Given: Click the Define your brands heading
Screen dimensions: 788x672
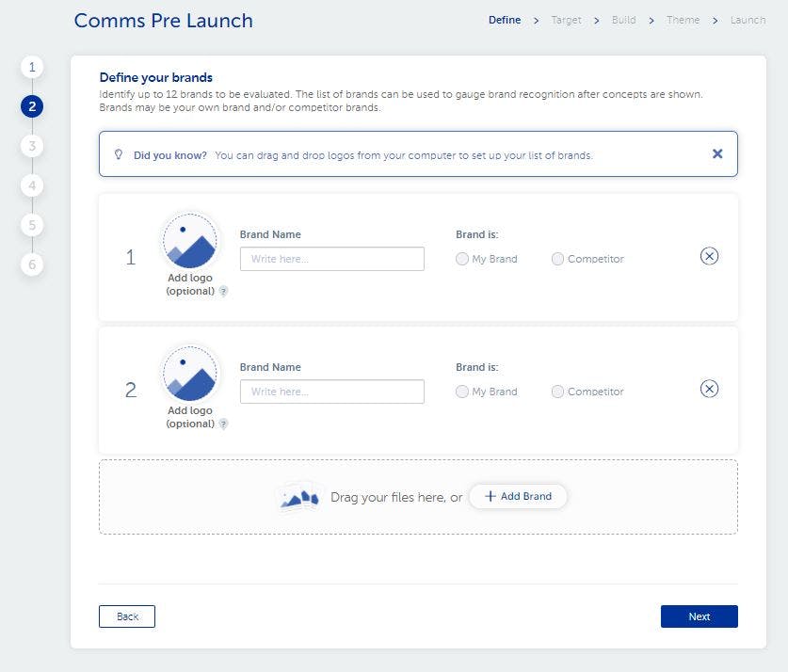Looking at the screenshot, I should tap(155, 77).
